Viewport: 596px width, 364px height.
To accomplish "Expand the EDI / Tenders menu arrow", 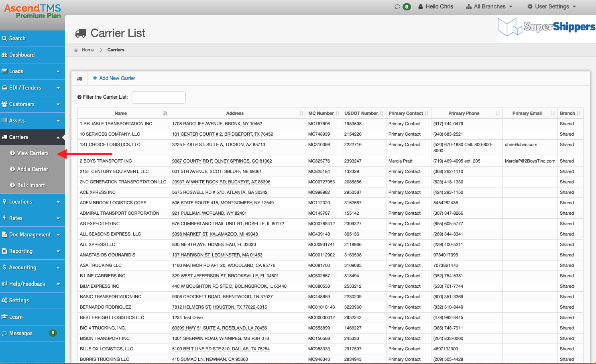I will (x=58, y=88).
